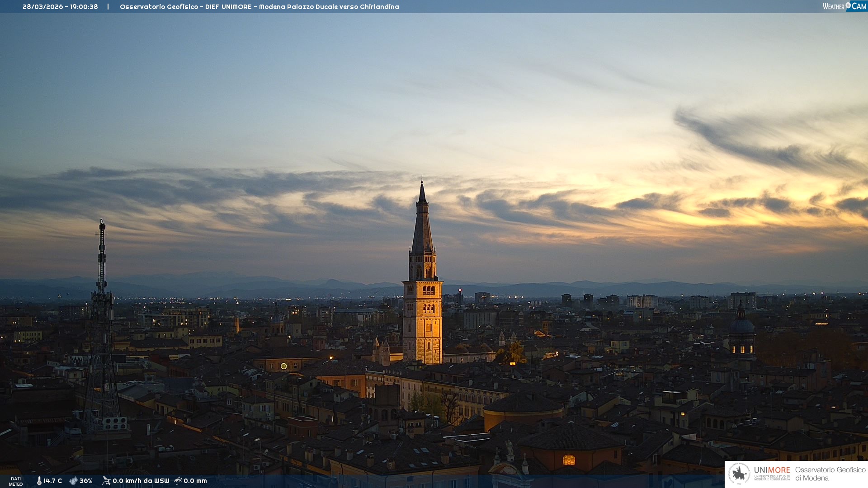Viewport: 868px width, 488px height.
Task: Click the illuminated round clock face
Action: [x=283, y=366]
